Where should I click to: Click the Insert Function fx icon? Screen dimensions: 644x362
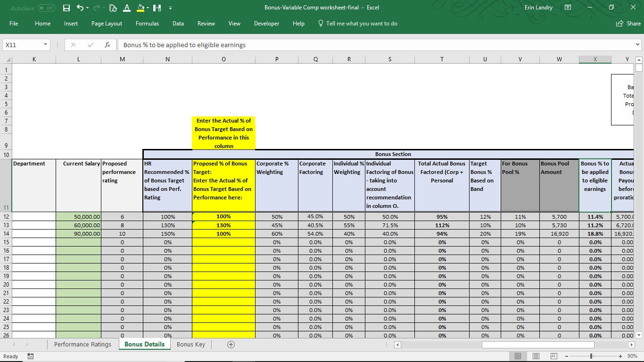click(x=107, y=45)
